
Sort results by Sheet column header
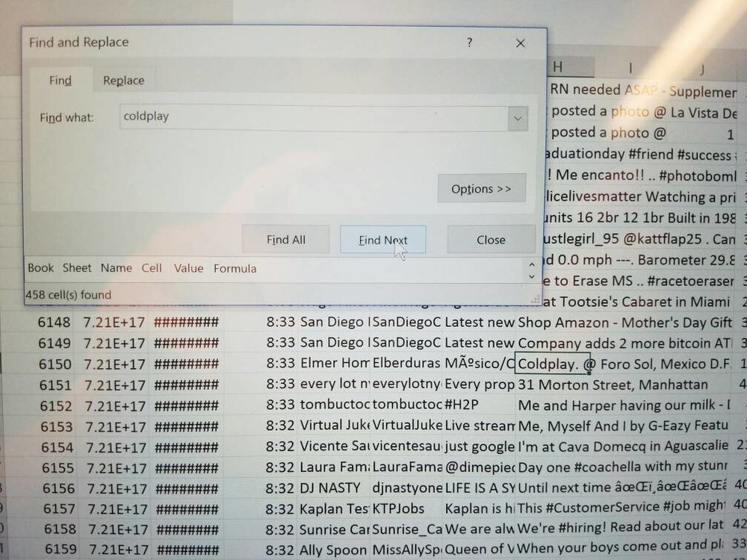click(77, 267)
